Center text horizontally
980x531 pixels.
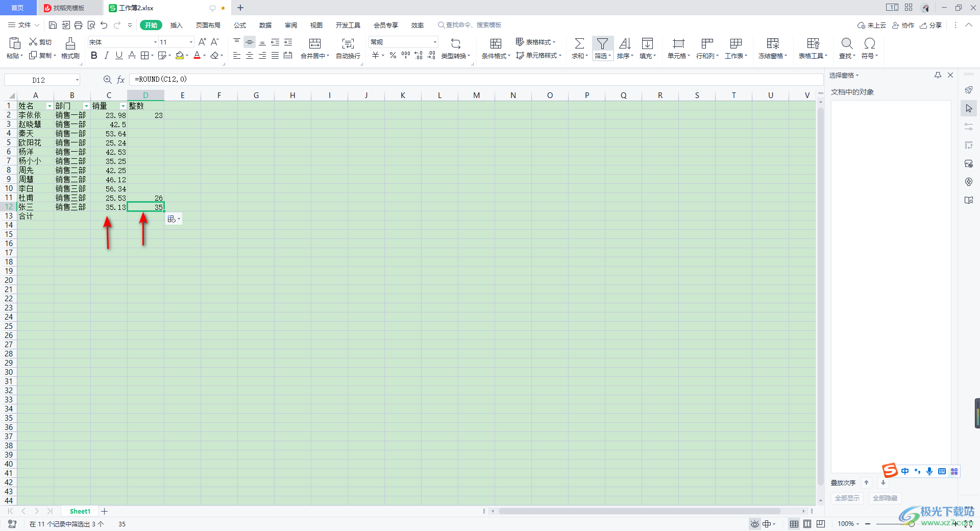[250, 56]
